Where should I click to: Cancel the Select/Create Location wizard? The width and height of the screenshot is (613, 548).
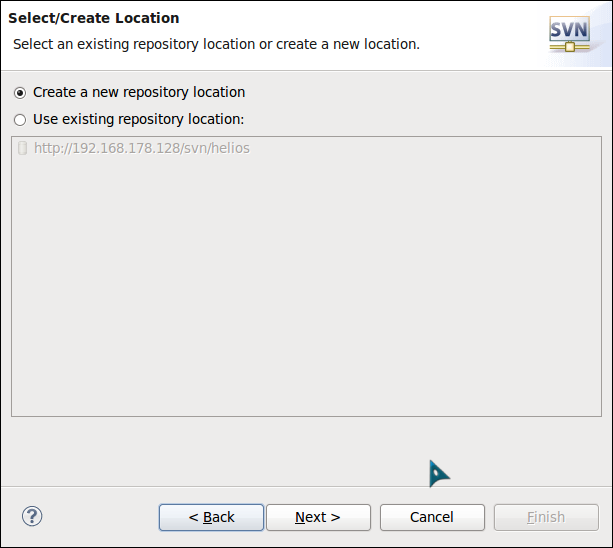[432, 517]
